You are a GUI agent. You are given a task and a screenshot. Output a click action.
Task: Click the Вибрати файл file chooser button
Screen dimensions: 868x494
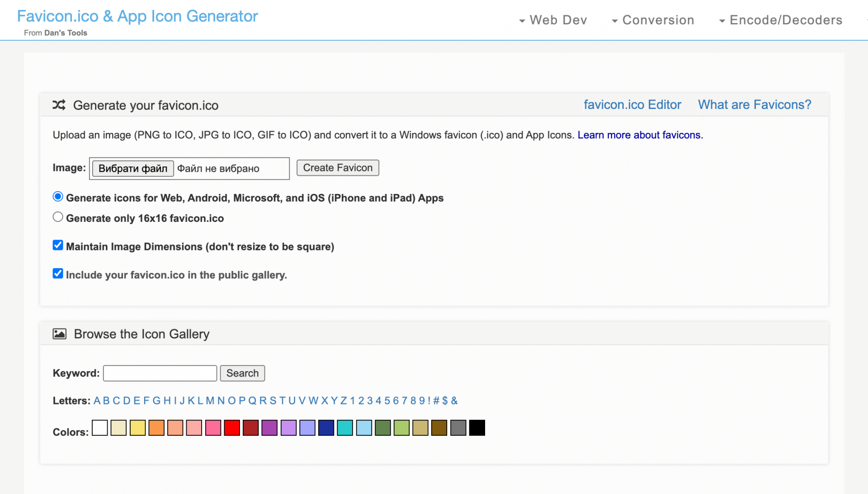point(133,169)
